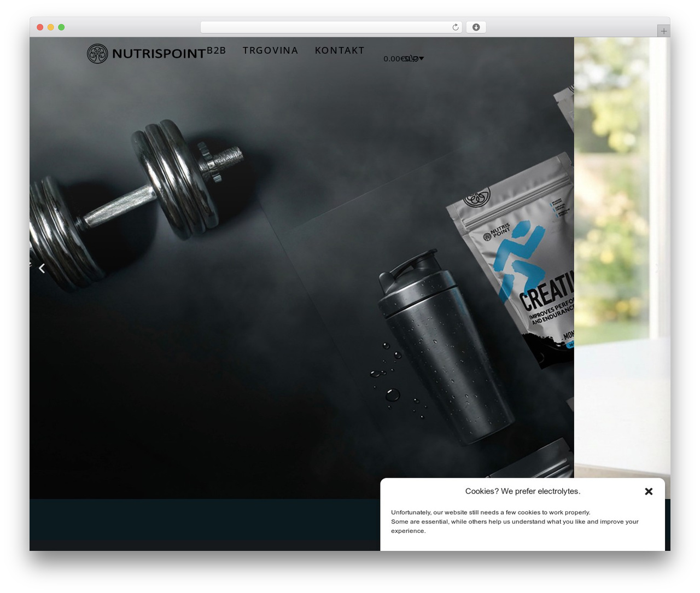Expand the dropdown arrow beside the cart
This screenshot has height=593, width=700.
point(421,58)
